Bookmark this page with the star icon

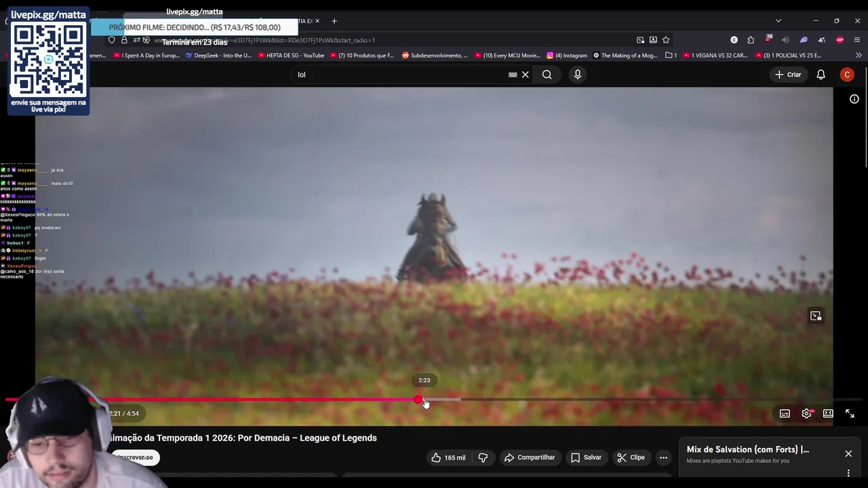[x=666, y=40]
